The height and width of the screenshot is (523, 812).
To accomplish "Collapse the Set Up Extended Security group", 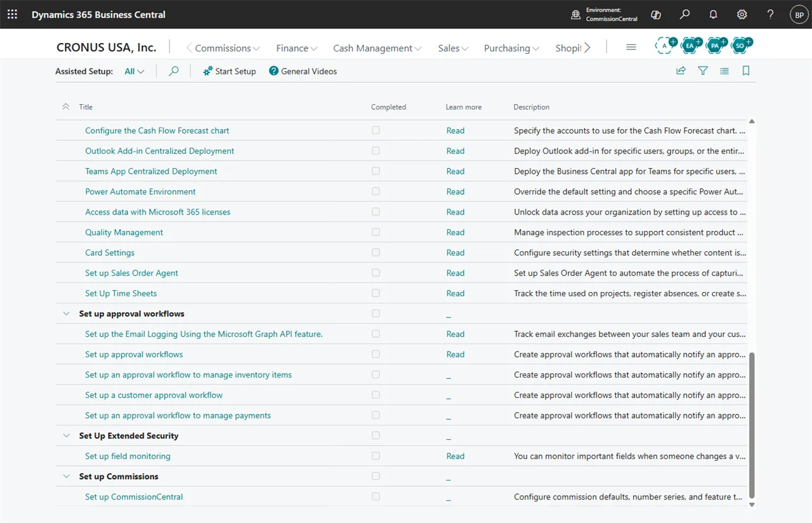I will [66, 435].
